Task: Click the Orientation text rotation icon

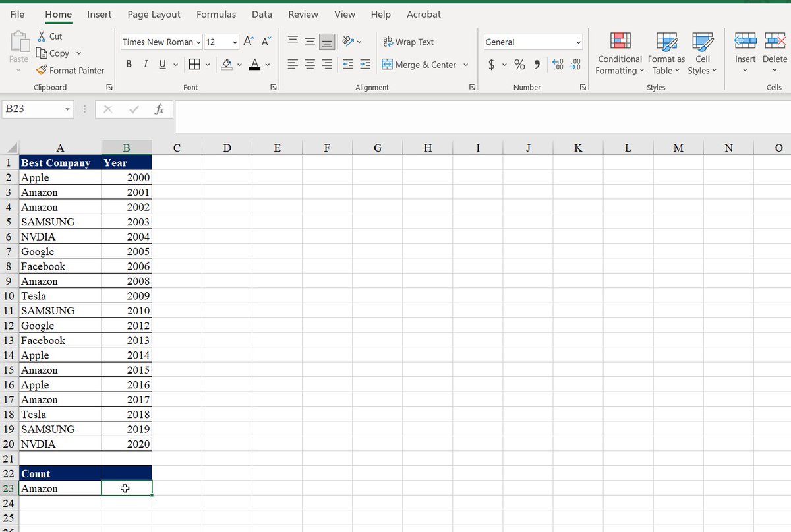Action: pos(347,42)
